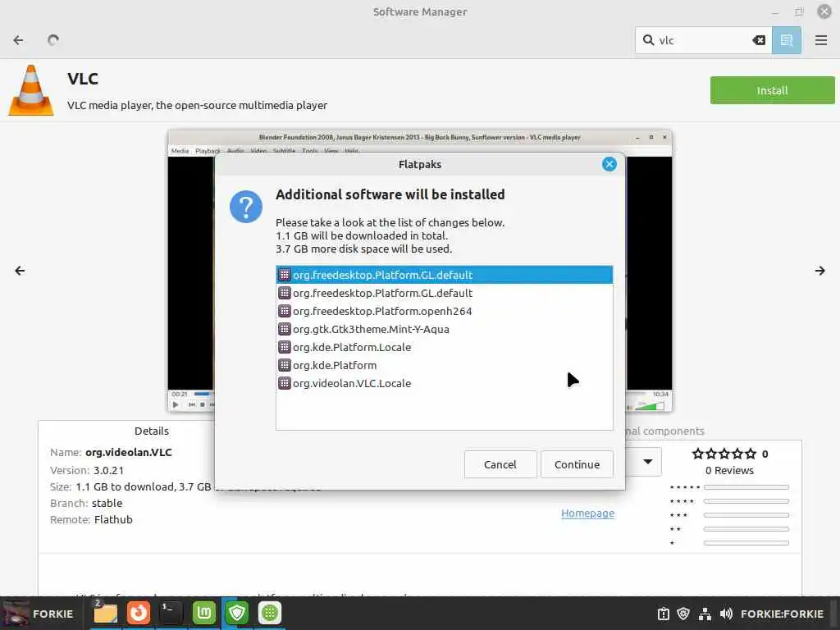Screen dimensions: 840x630
Task: Select org.kde.Platform.Locale entry
Action: (x=444, y=347)
